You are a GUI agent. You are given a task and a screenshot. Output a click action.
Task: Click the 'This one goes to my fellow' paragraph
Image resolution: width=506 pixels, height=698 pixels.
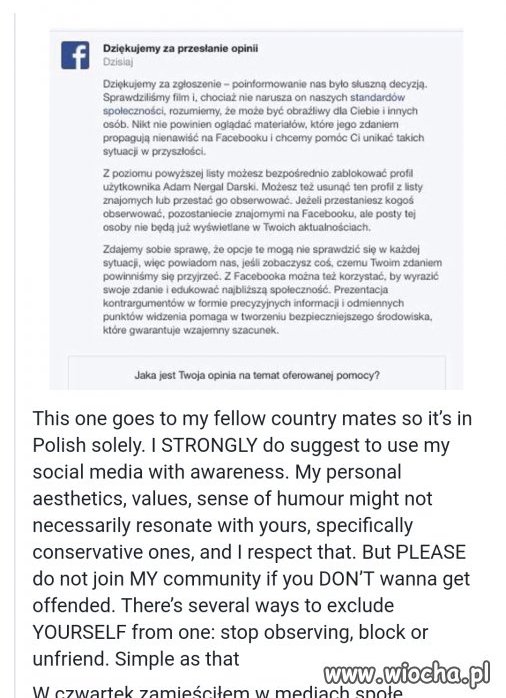[x=252, y=539]
